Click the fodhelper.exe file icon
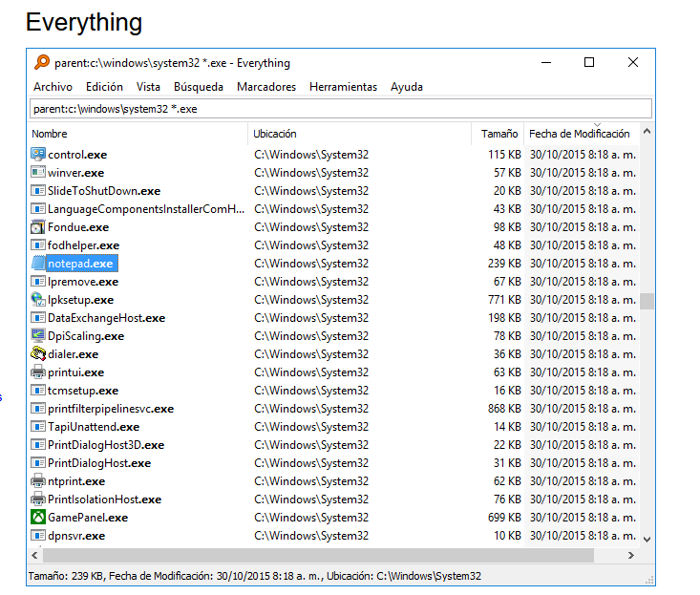700x595 pixels. pos(38,245)
